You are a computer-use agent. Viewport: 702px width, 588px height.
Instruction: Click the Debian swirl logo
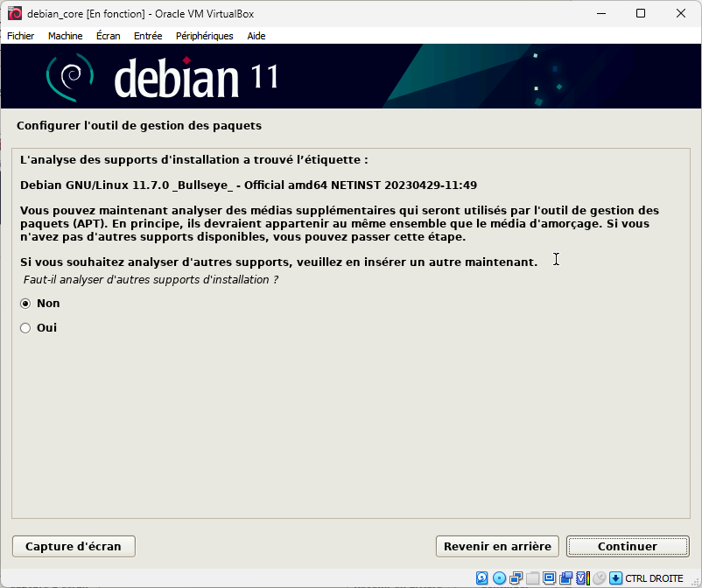(x=70, y=76)
